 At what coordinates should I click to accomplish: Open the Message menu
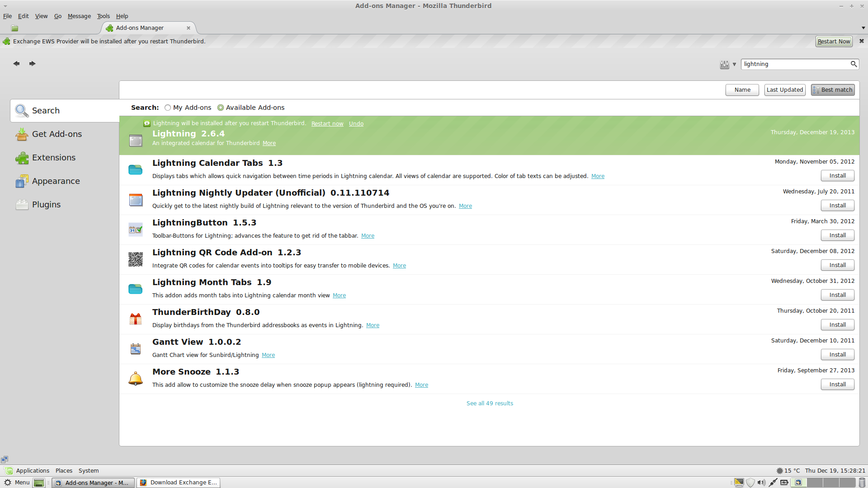point(79,16)
